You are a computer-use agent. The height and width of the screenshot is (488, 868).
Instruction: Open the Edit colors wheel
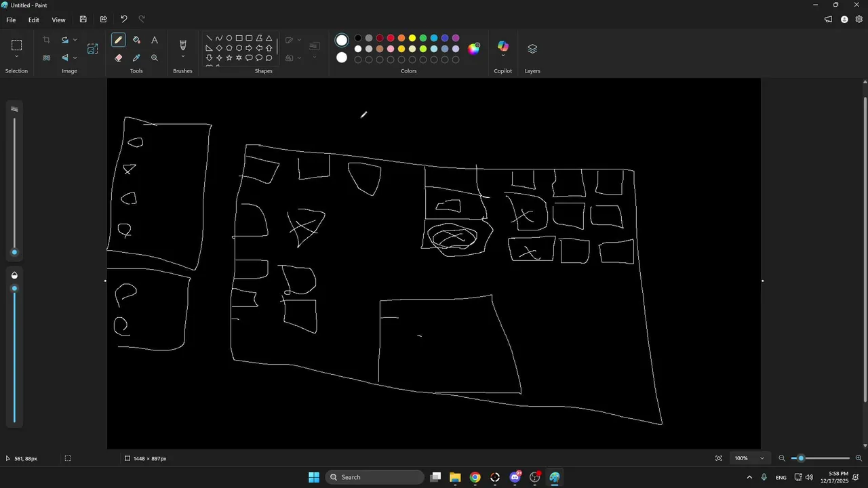click(x=474, y=48)
